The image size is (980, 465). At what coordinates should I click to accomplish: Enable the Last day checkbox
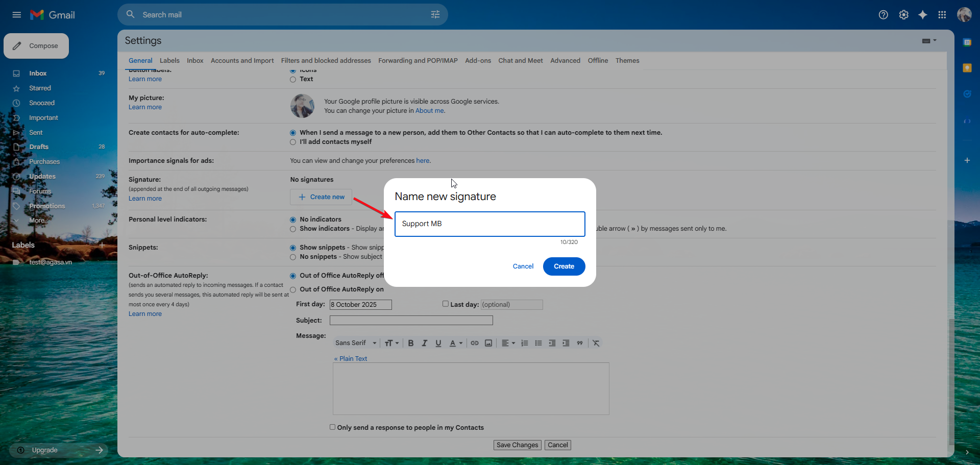446,304
